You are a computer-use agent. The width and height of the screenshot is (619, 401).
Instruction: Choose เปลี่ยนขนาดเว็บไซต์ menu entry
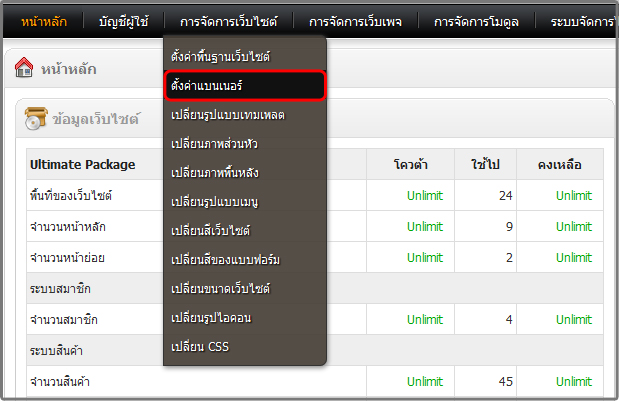(245, 288)
